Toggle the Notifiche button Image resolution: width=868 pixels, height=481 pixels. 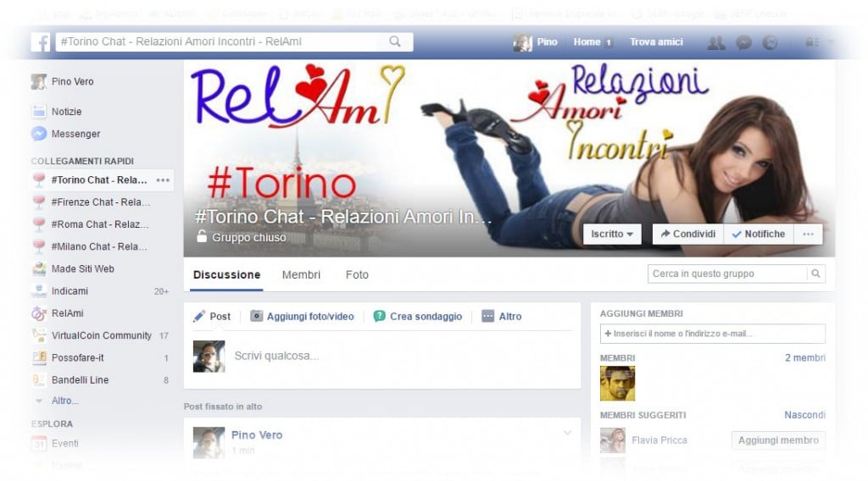759,234
